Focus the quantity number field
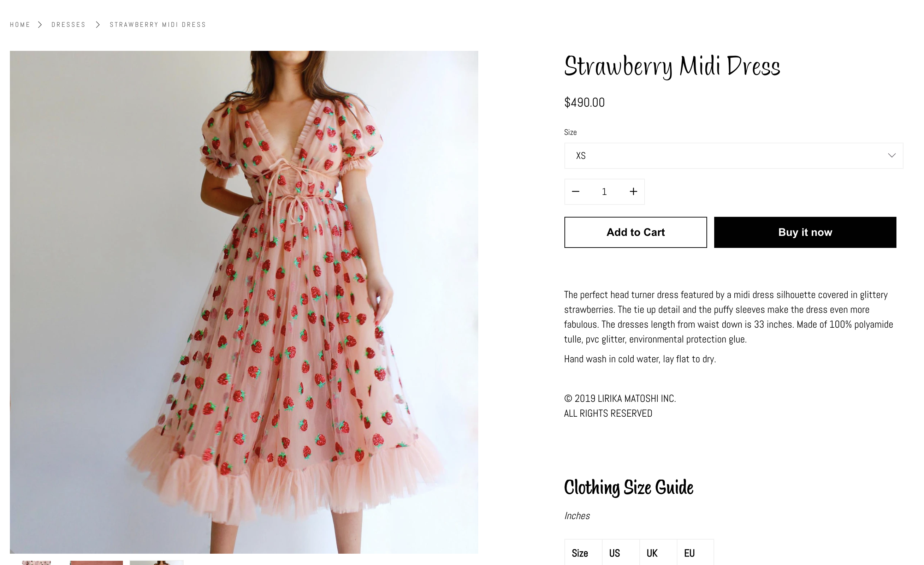Viewport: 924px width, 565px height. tap(604, 192)
